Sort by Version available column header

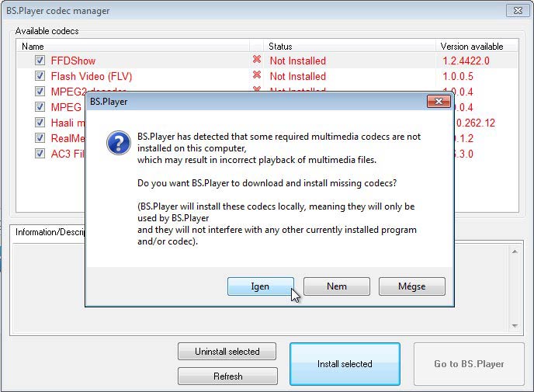click(x=477, y=46)
